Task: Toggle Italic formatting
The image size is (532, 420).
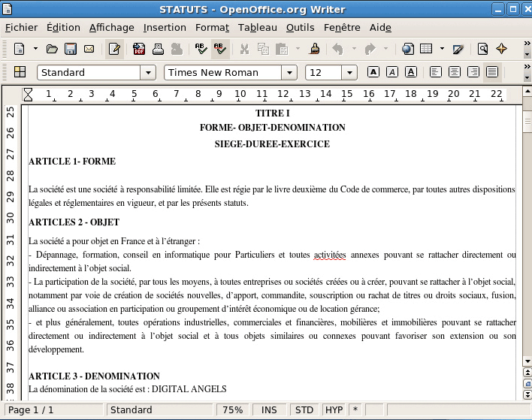Action: [x=392, y=72]
